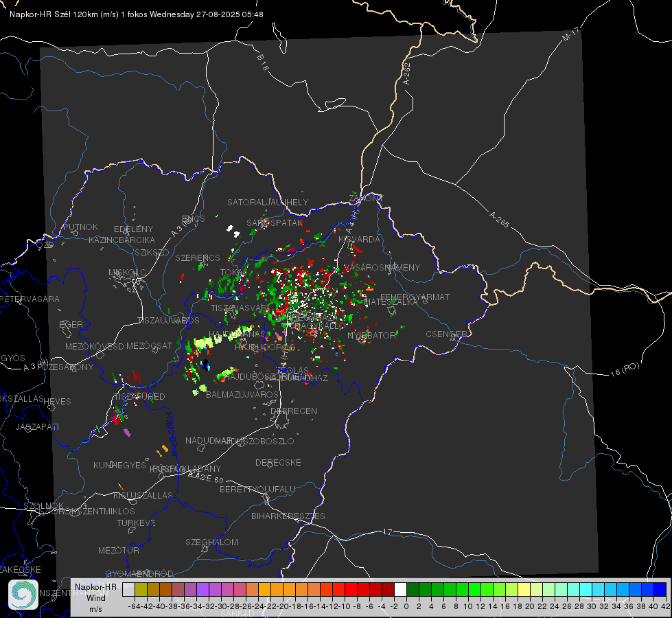Image resolution: width=672 pixels, height=618 pixels.
Task: Click the violet swatch between -34 and -32
Action: point(202,589)
